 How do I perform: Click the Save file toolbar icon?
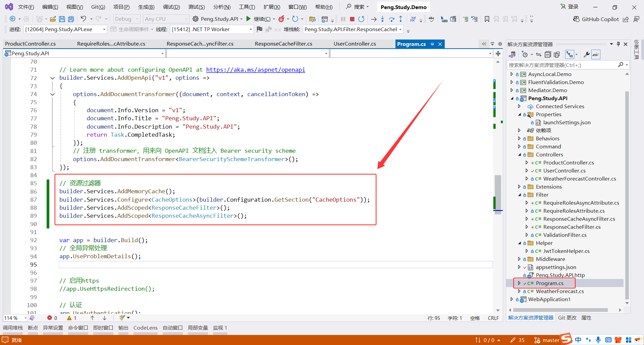point(62,19)
